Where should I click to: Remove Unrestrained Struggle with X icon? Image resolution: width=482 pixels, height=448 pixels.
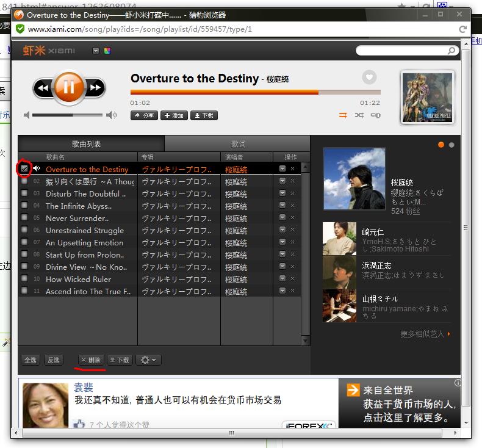(x=293, y=230)
